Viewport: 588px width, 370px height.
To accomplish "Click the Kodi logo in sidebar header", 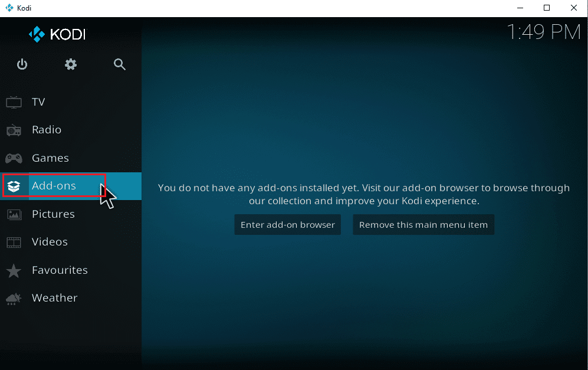I will tap(57, 35).
